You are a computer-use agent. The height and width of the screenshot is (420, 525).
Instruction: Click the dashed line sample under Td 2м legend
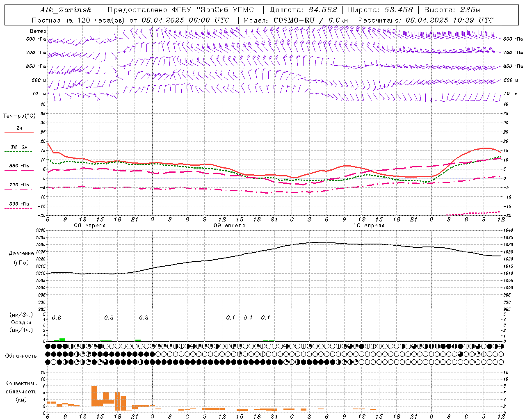[x=18, y=152]
